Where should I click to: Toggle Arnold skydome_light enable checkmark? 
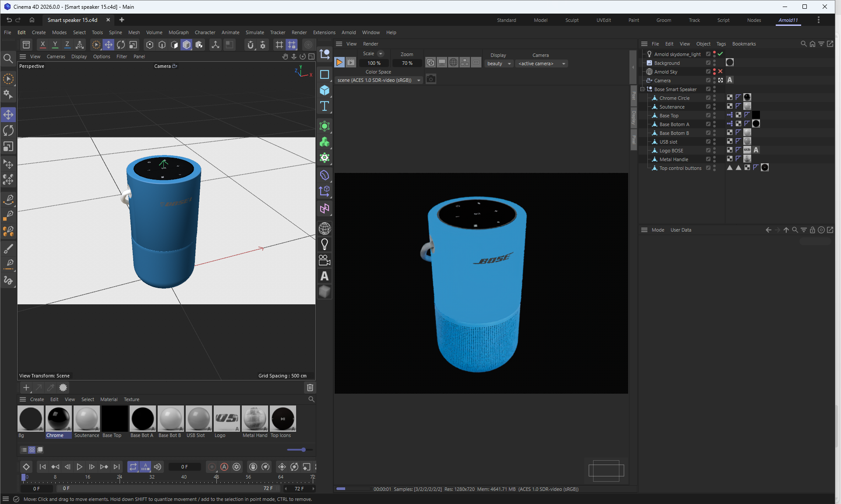pyautogui.click(x=721, y=54)
